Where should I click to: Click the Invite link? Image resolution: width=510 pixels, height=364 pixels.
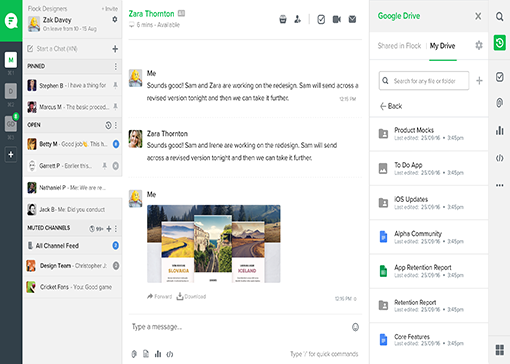tap(110, 9)
